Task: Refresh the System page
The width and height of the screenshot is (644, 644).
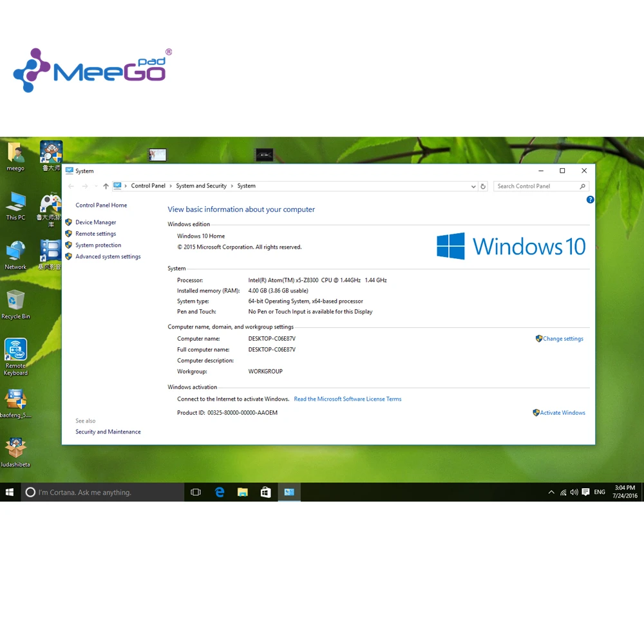Action: [x=483, y=187]
